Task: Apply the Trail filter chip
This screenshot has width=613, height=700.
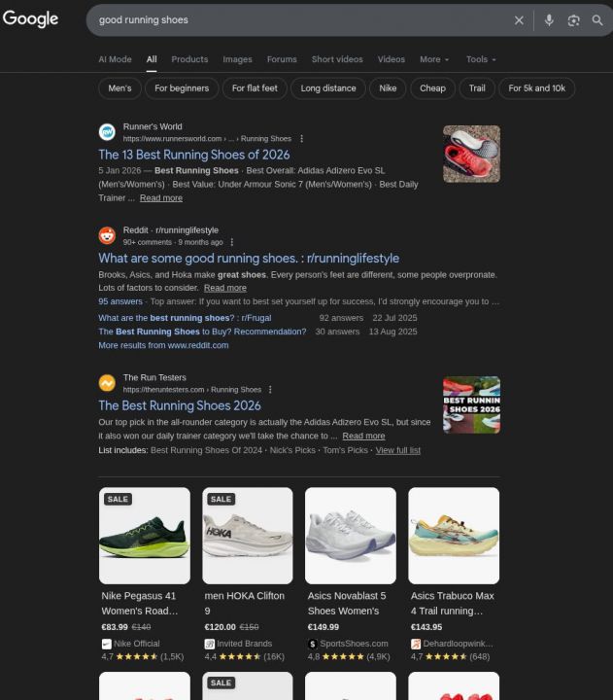Action: click(477, 88)
